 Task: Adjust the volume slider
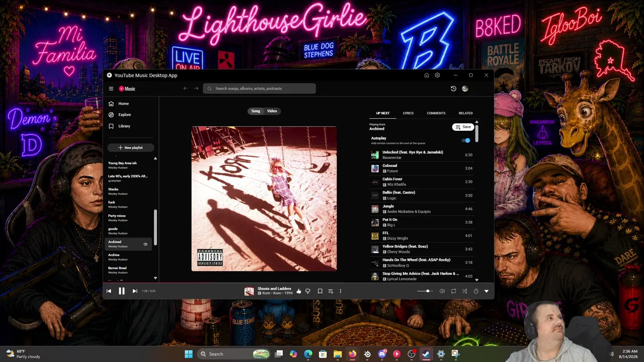tap(424, 291)
